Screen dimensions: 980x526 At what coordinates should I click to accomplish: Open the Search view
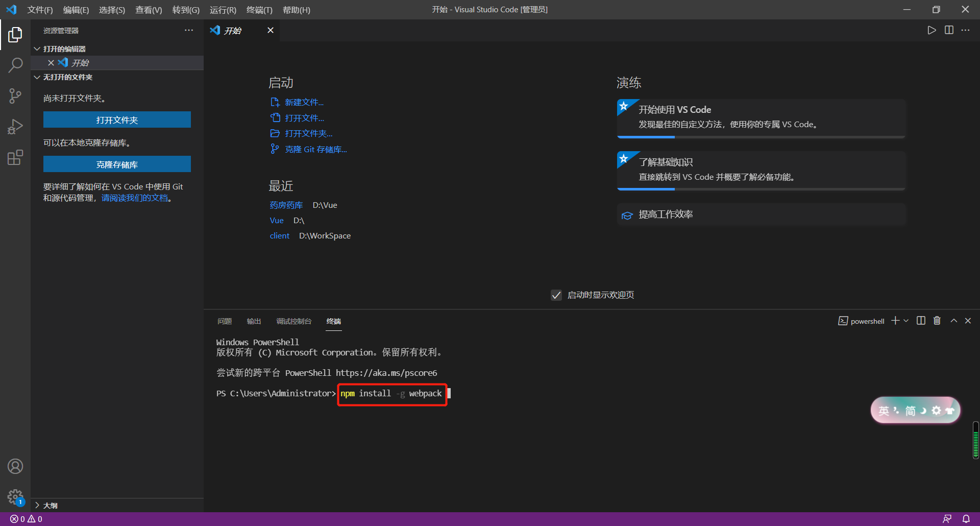pos(15,65)
